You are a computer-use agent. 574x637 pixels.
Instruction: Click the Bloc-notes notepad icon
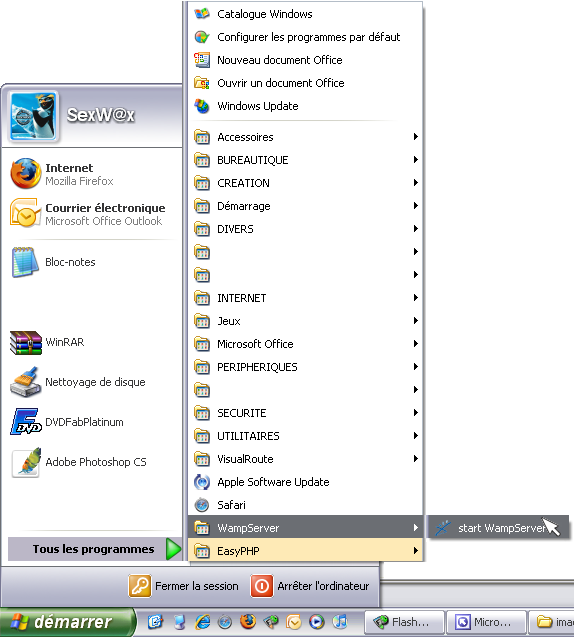(x=25, y=262)
